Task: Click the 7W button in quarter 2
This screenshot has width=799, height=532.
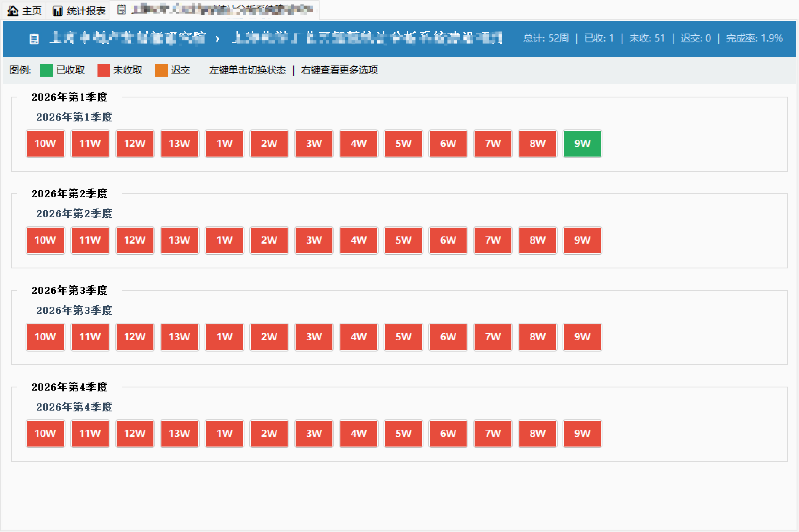Action: 493,240
